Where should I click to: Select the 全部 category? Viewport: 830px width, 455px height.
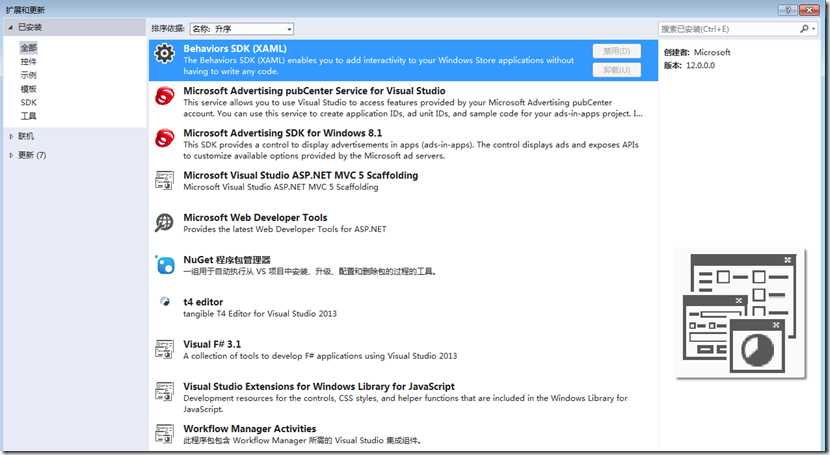pyautogui.click(x=29, y=48)
